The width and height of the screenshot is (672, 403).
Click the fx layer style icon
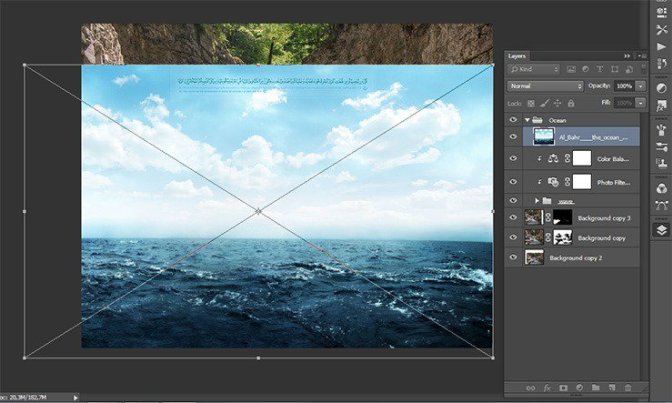pos(547,387)
